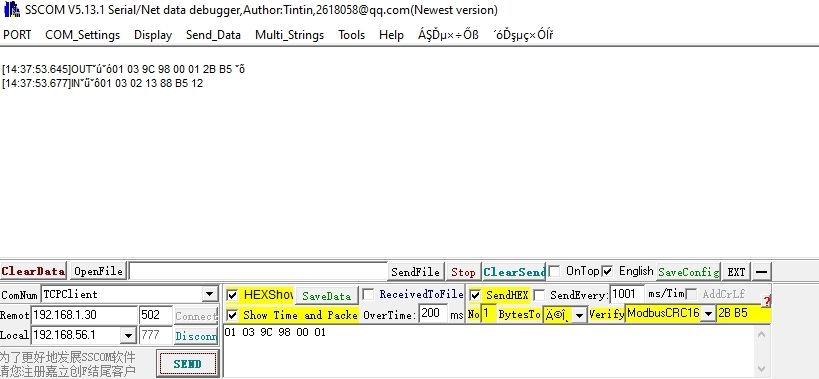Expand the ComNum TCPClient dropdown
Screen dimensions: 819x379
pyautogui.click(x=209, y=294)
